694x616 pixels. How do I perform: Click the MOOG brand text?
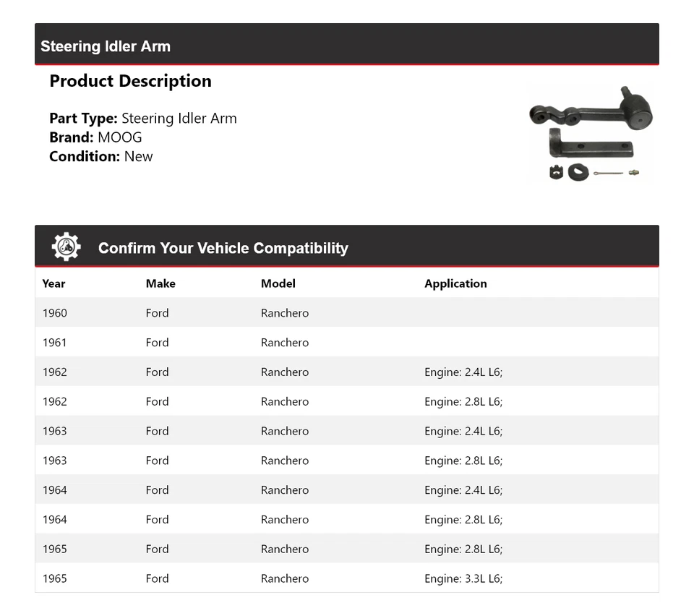(x=120, y=137)
